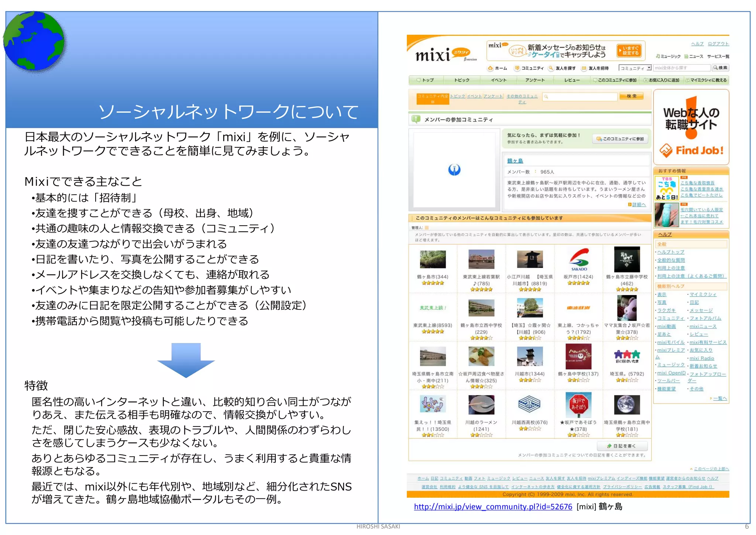Open the コミュニティ search scope dropdown
The width and height of the screenshot is (756, 535).
click(635, 68)
